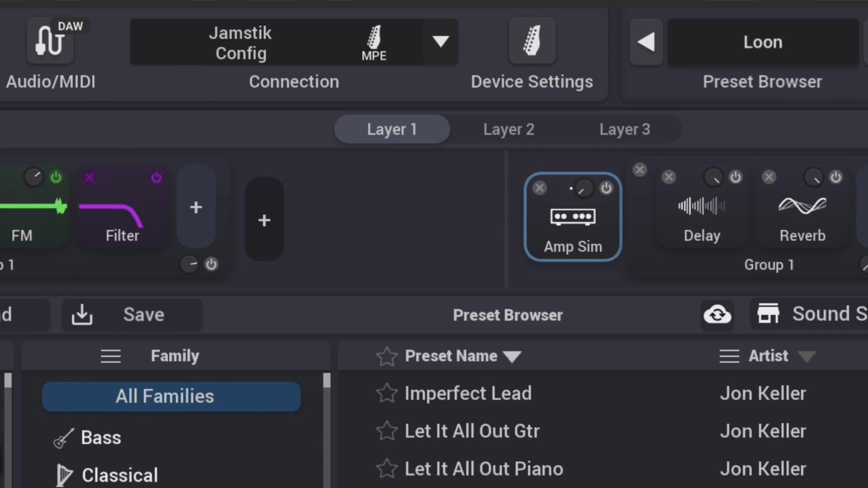Favorite the Imperfect Lead preset star
This screenshot has width=868, height=488.
[x=387, y=393]
